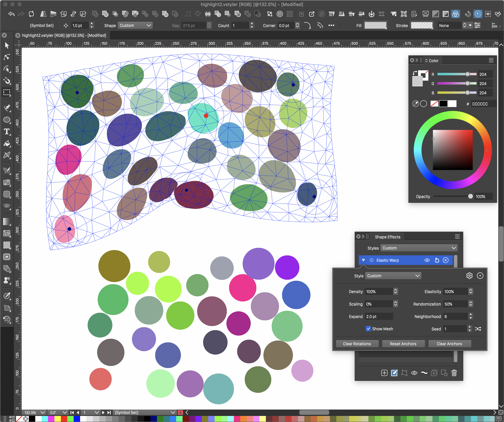Collapse the Elastic Warp disclosure triangle
The width and height of the screenshot is (504, 422).
point(363,260)
